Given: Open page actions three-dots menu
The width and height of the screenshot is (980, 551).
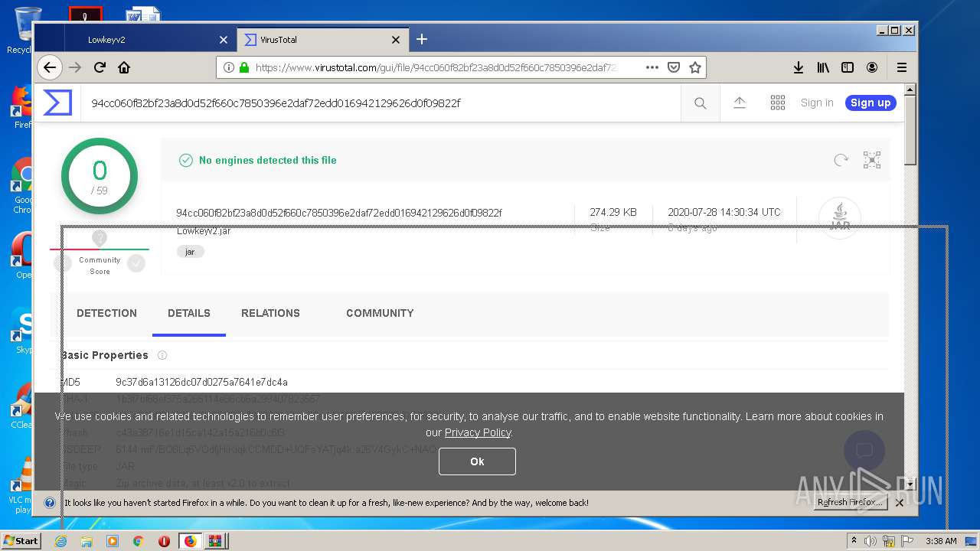Looking at the screenshot, I should [652, 67].
